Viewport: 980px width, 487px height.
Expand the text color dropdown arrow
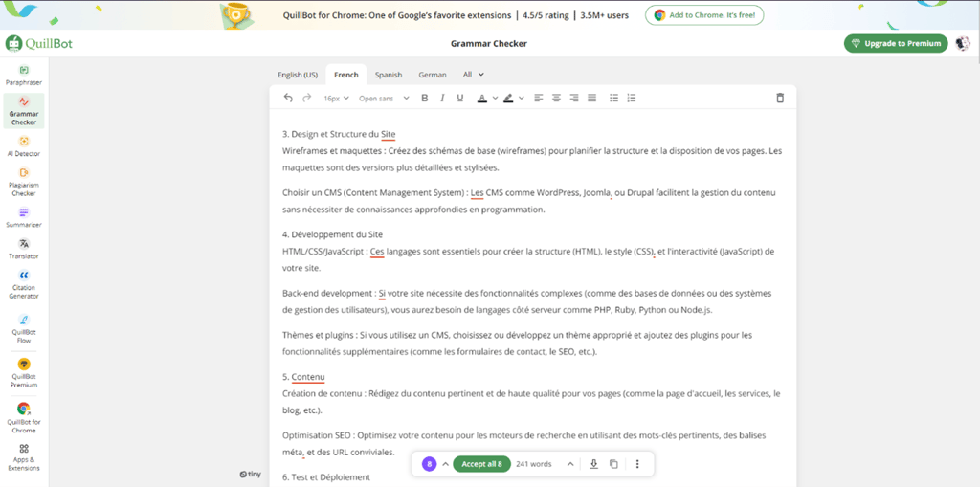pos(495,99)
